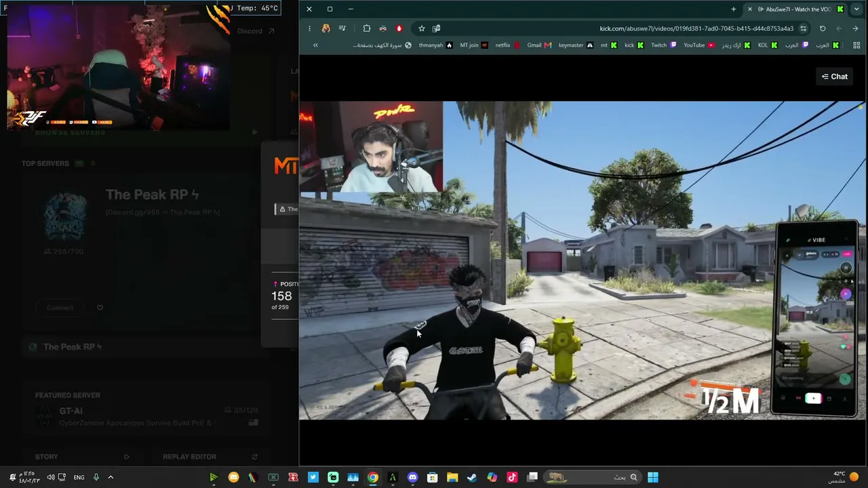Click the Kick video player to toggle playback
Viewport: 868px width, 488px height.
582,260
